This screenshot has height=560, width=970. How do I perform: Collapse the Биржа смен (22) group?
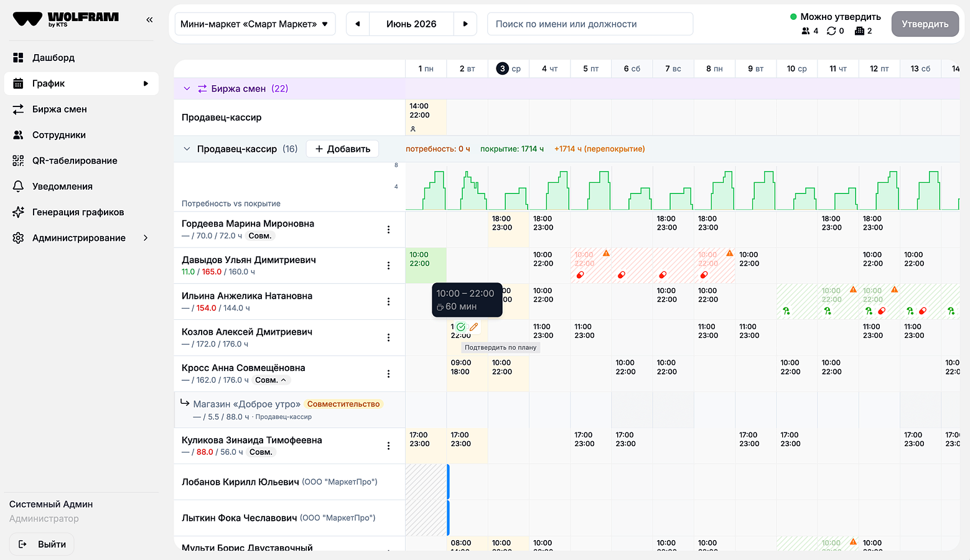187,89
